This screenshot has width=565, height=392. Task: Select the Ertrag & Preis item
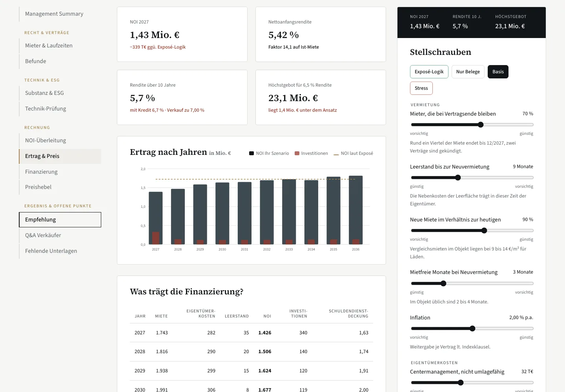(x=60, y=156)
